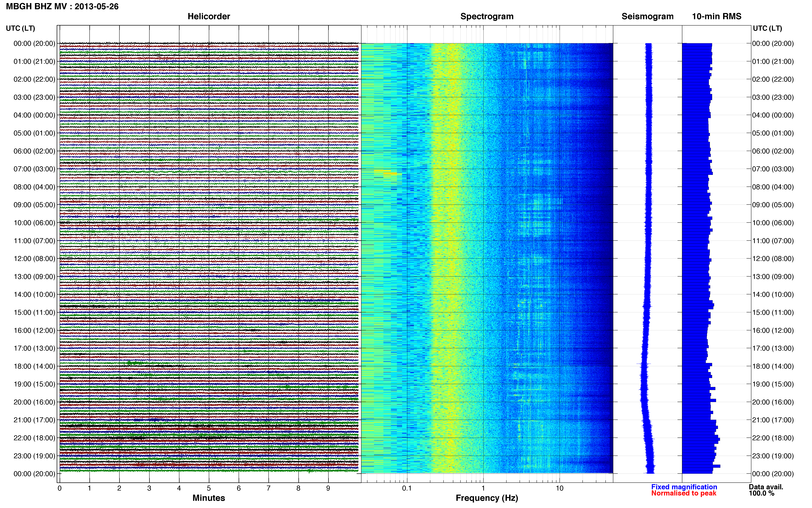Click the title MBGH BHZ MV : 2013-05-26
Image resolution: width=812 pixels, height=508 pixels.
[x=62, y=6]
